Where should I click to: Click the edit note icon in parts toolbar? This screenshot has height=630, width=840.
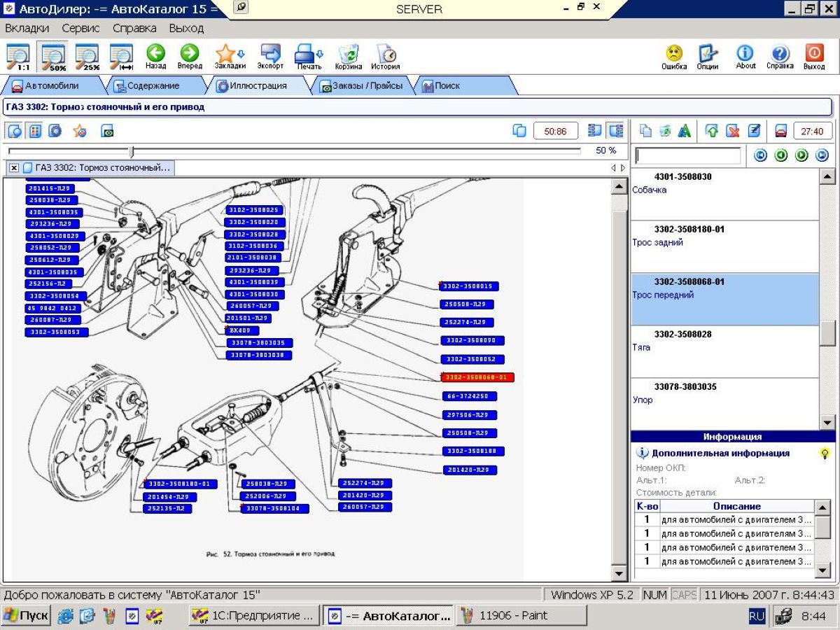(754, 131)
